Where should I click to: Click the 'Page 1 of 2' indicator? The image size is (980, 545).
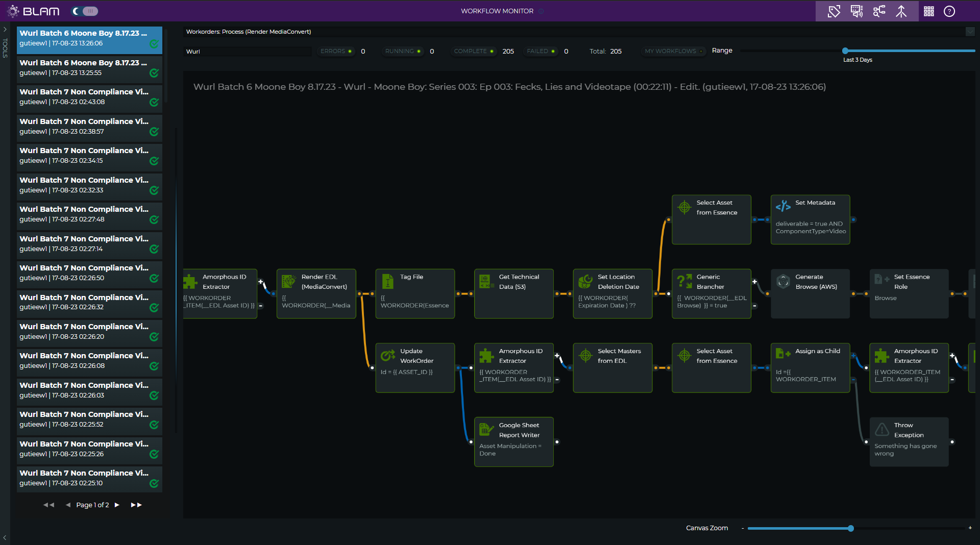(x=92, y=505)
